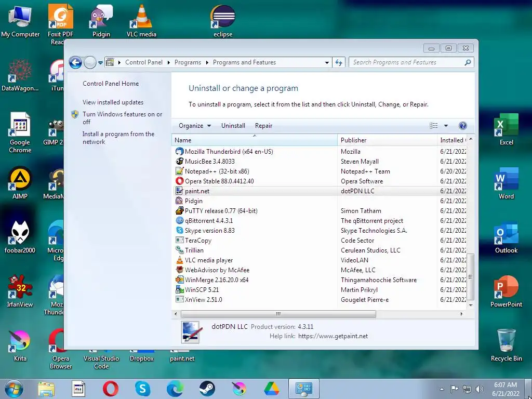Select the Notepad++ row icon
Viewport: 532px width, 399px height.
[179, 171]
